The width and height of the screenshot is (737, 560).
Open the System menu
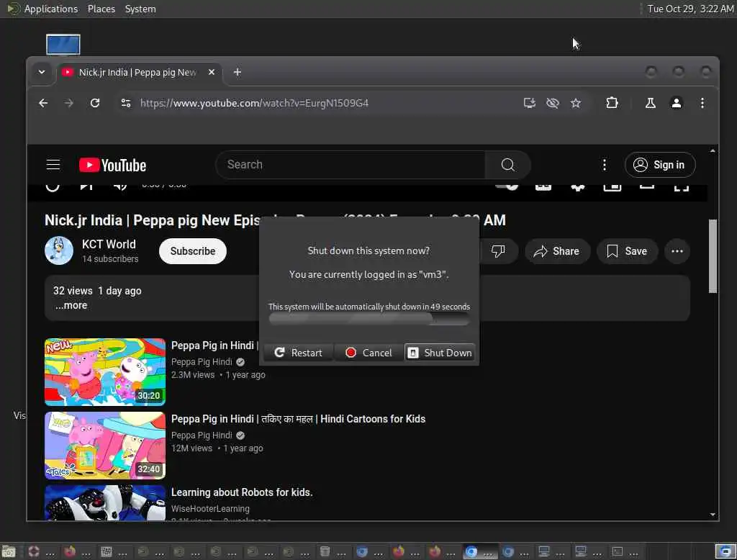coord(140,9)
